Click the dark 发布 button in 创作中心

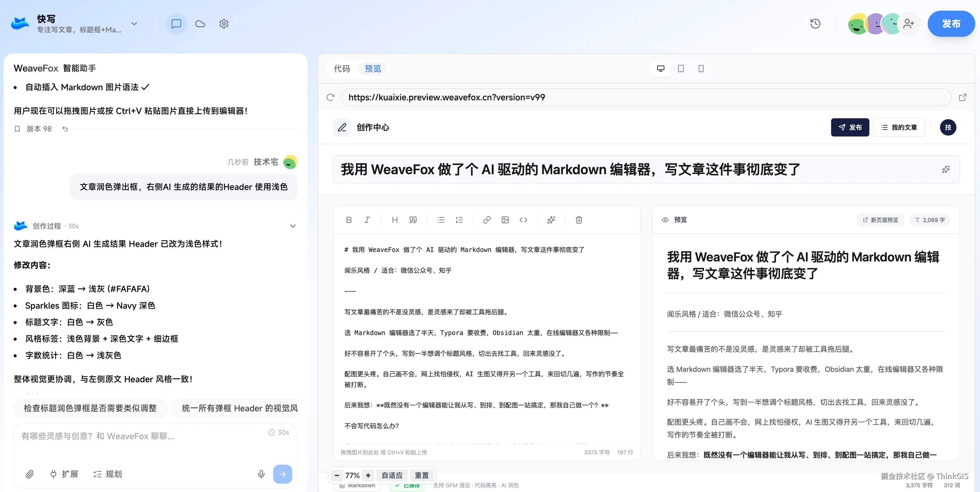pos(850,127)
